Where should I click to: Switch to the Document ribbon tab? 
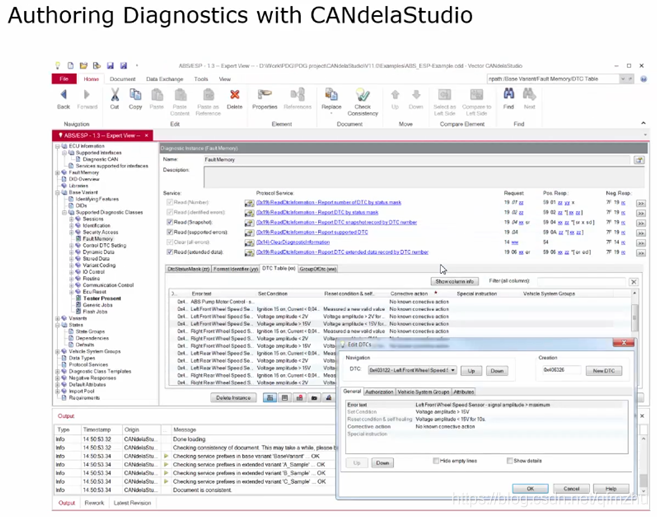point(122,79)
